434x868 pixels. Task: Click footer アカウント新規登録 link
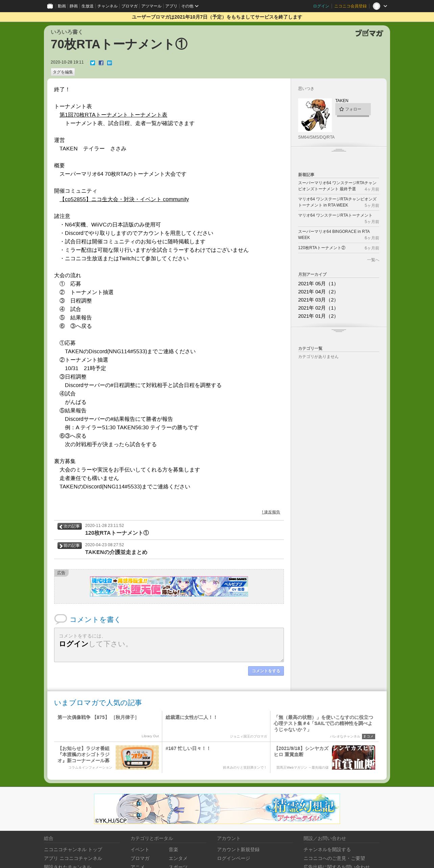[238, 849]
